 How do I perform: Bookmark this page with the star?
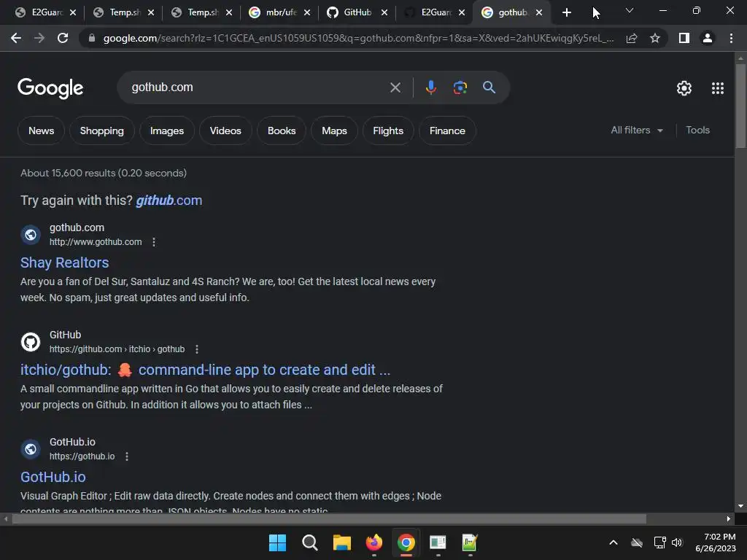pyautogui.click(x=655, y=38)
